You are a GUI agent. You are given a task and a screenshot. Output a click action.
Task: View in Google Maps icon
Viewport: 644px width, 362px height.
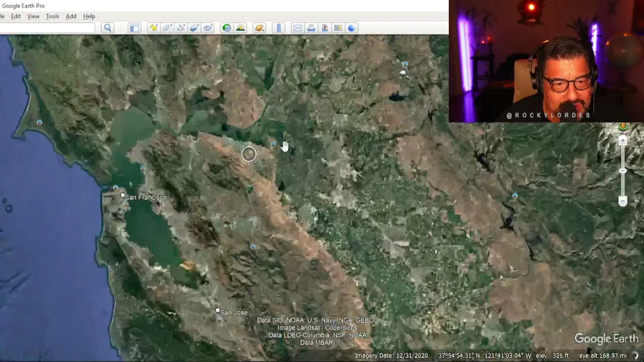[x=338, y=28]
